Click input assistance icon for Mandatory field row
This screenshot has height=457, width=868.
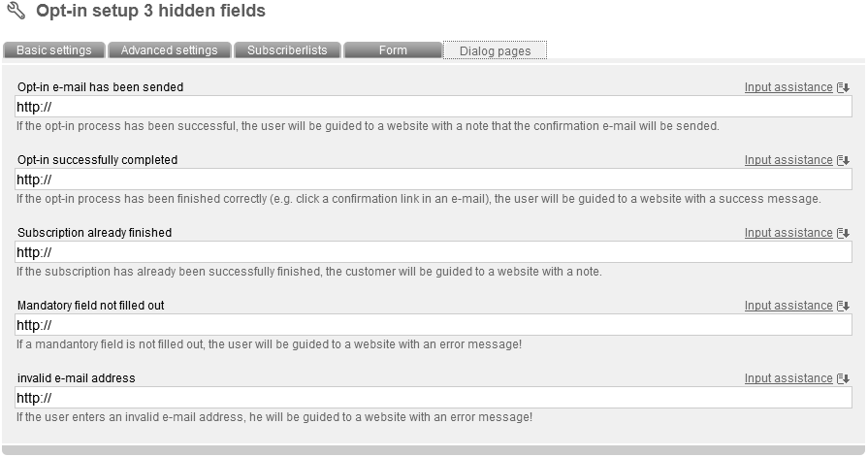844,306
